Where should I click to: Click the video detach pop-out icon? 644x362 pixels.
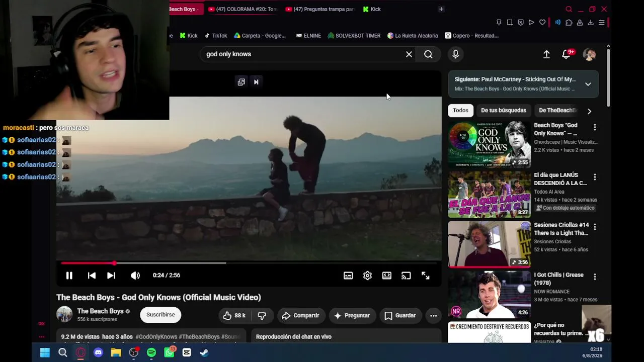242,82
